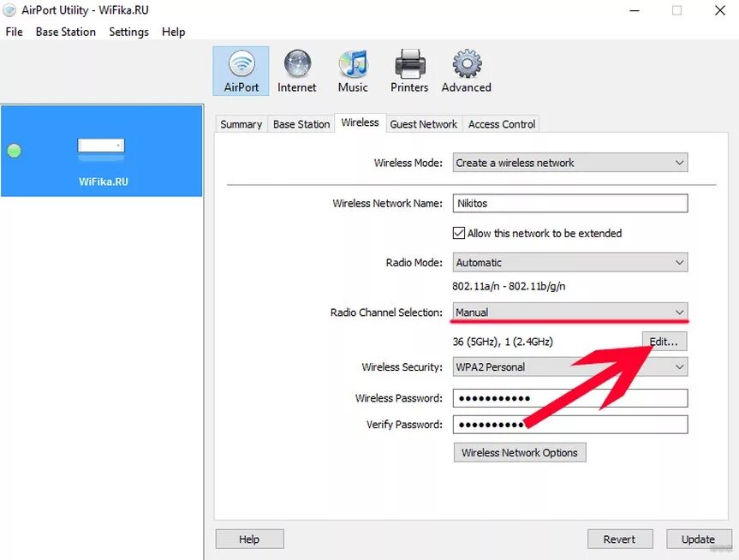
Task: Click the Revert button
Action: click(x=620, y=539)
